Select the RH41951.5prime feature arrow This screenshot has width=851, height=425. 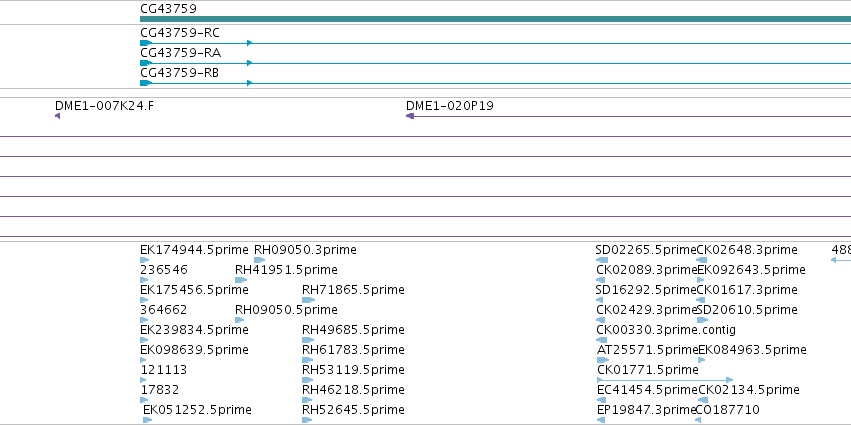point(241,280)
